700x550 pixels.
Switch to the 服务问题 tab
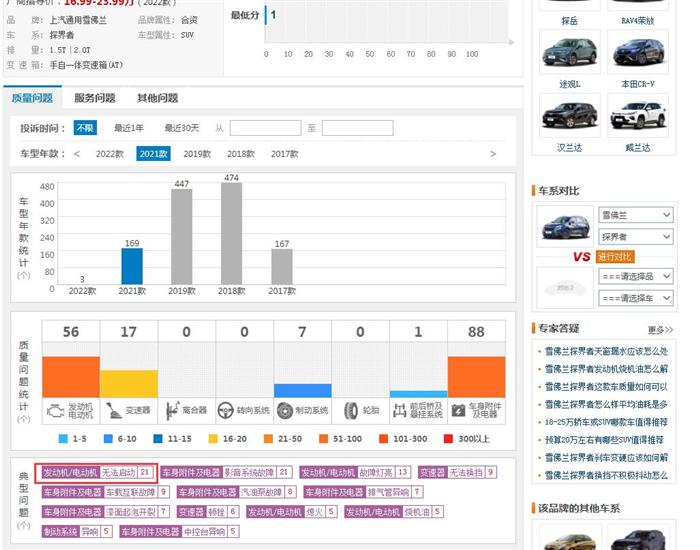point(95,98)
